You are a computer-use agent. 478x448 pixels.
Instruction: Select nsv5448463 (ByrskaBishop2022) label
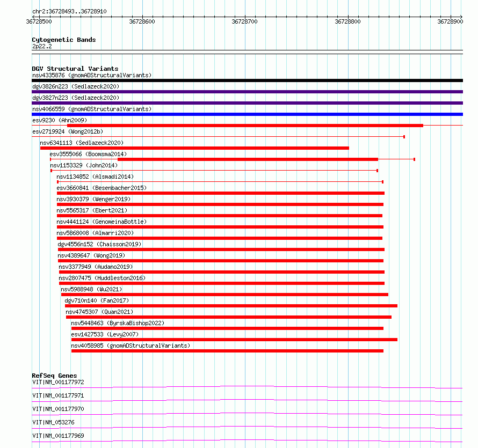[x=118, y=323]
